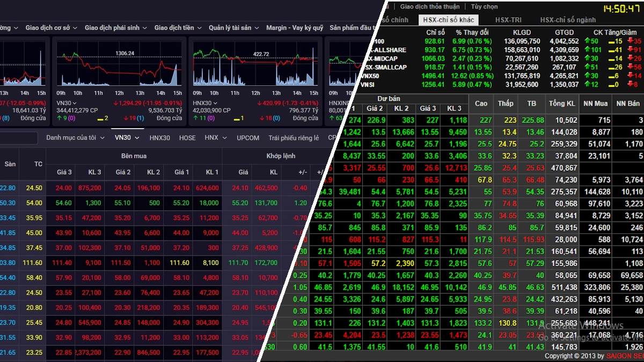
Task: Expand the HNX exchange tab dropdown
Action: [x=216, y=138]
